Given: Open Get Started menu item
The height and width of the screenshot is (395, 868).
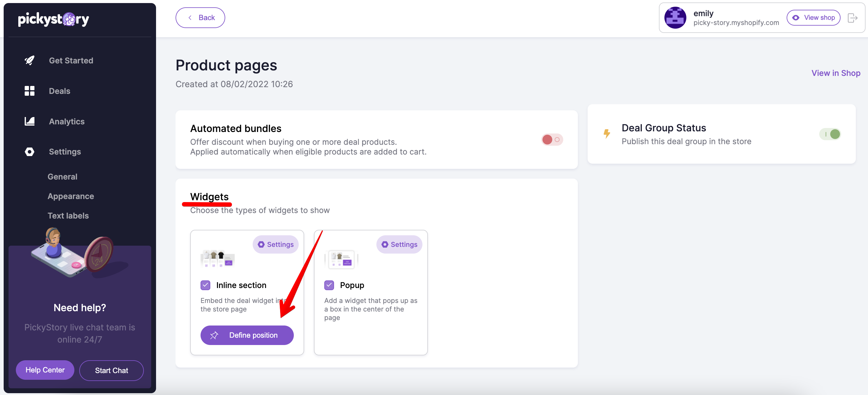Looking at the screenshot, I should (71, 60).
